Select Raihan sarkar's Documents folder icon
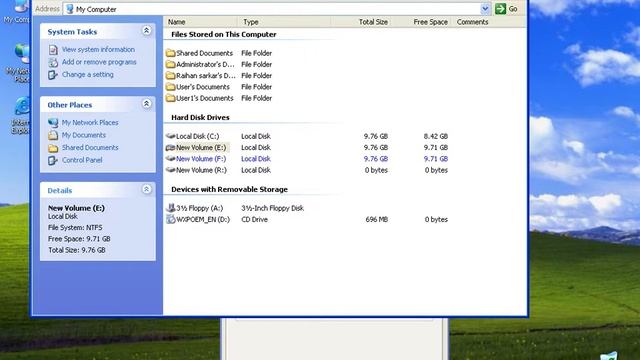This screenshot has height=360, width=640. (x=170, y=76)
